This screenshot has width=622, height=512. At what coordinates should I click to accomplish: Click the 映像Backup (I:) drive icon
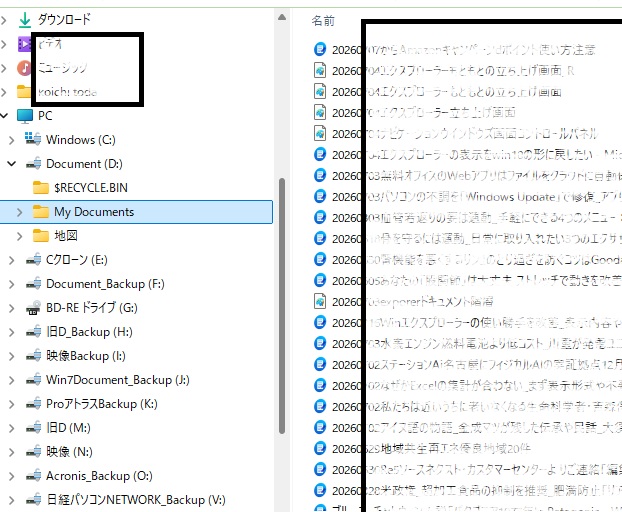tap(33, 356)
